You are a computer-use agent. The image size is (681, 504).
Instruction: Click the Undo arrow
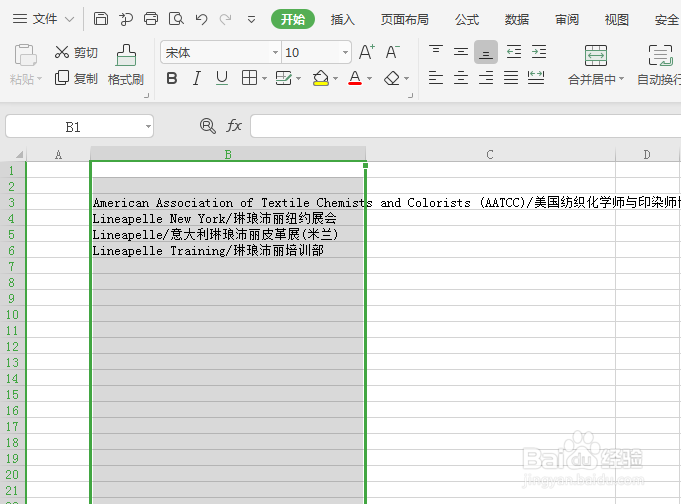point(201,19)
